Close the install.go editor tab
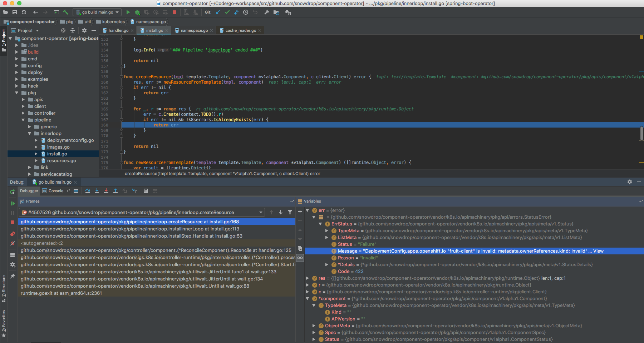Viewport: 644px width, 343px height. point(167,31)
